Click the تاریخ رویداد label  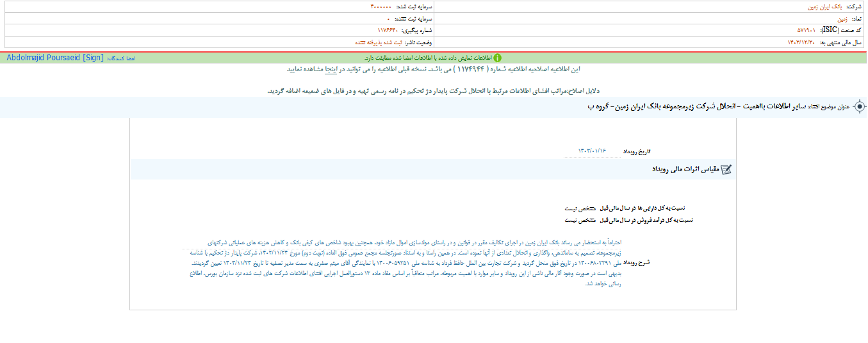(x=637, y=151)
